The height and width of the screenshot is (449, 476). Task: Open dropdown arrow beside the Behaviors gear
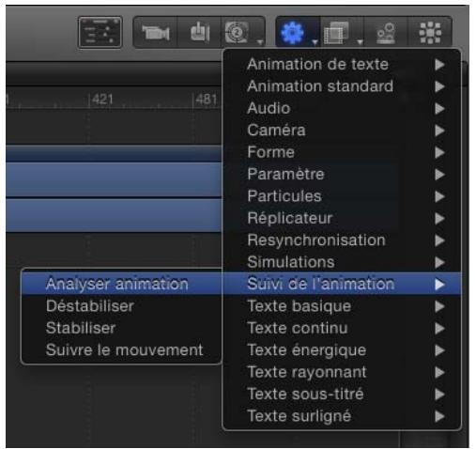coord(315,41)
